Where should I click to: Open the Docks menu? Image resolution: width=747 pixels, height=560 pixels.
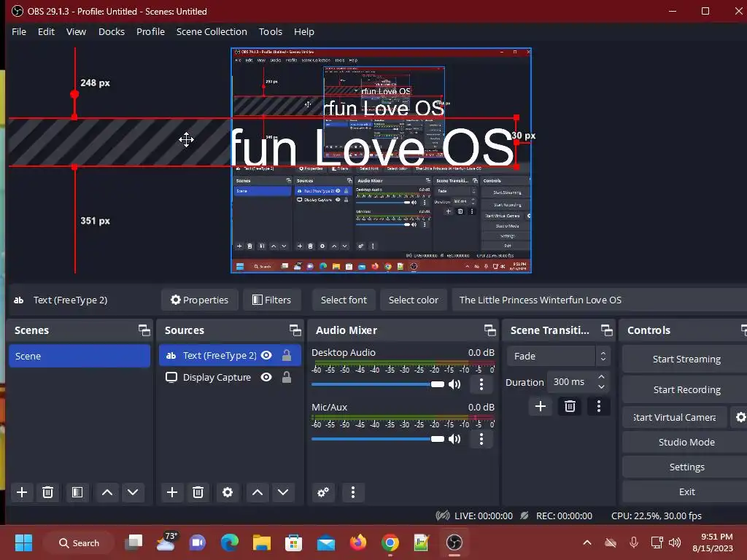[x=112, y=31]
